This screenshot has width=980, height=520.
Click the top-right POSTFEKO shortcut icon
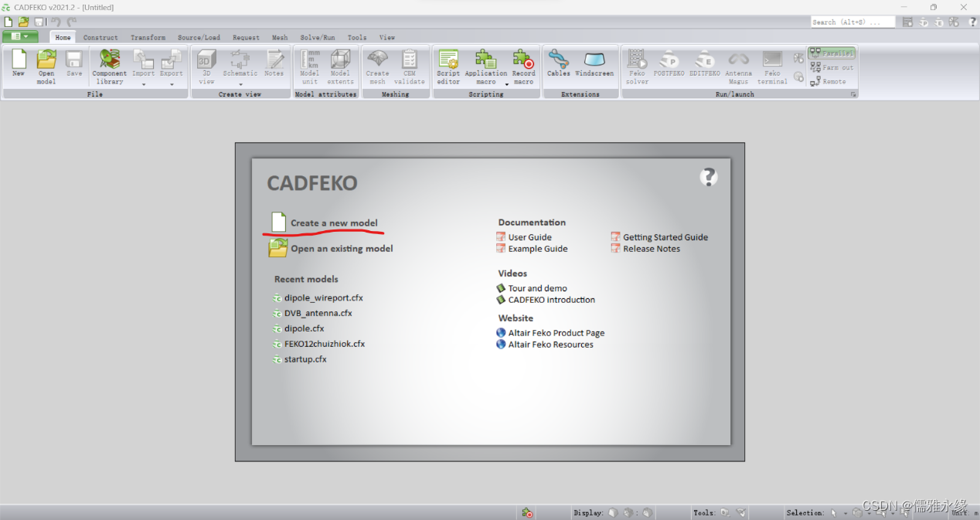[x=924, y=22]
